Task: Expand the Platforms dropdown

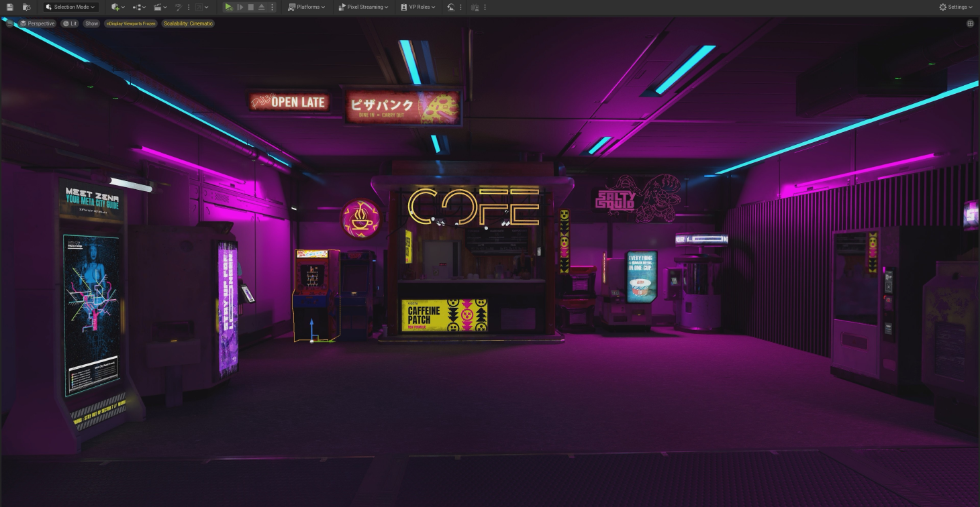Action: 307,7
